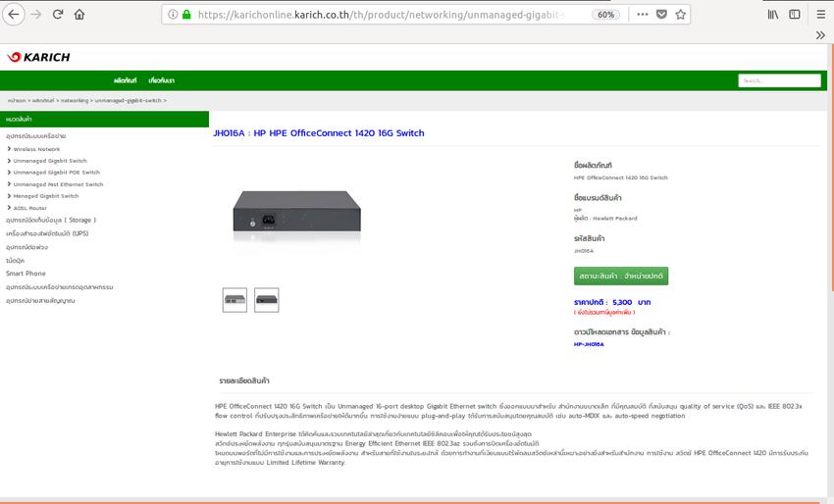834x504 pixels.
Task: Reload the page with refresh icon
Action: pyautogui.click(x=58, y=15)
